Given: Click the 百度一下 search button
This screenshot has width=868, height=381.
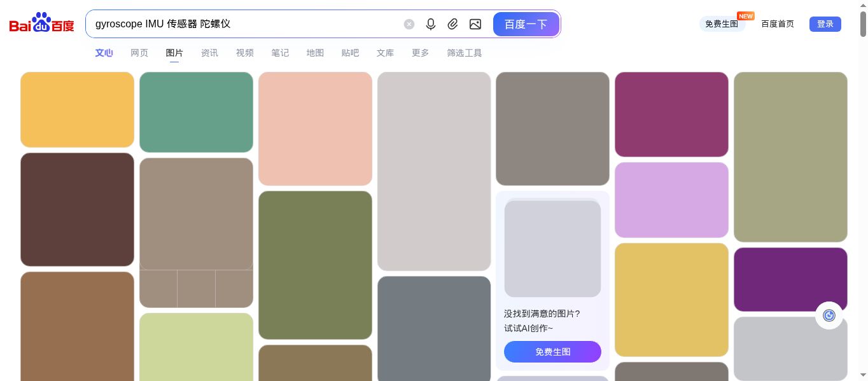Looking at the screenshot, I should click(x=526, y=24).
